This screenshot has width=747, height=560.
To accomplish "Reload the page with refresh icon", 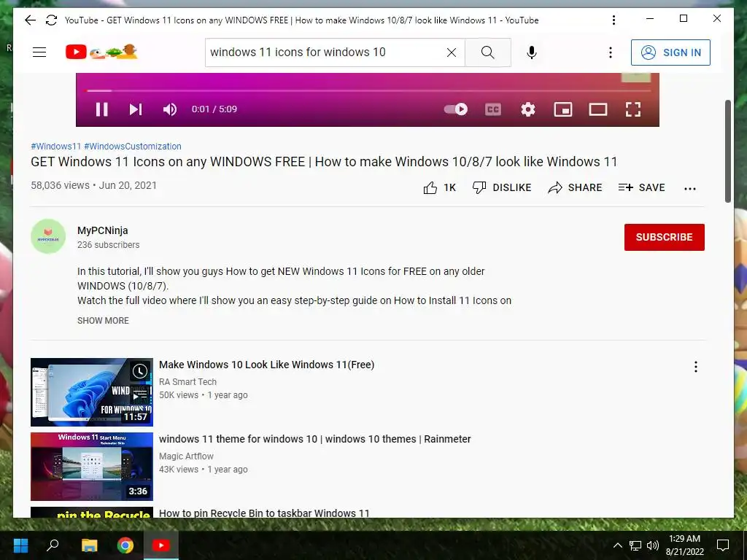I will (x=52, y=20).
